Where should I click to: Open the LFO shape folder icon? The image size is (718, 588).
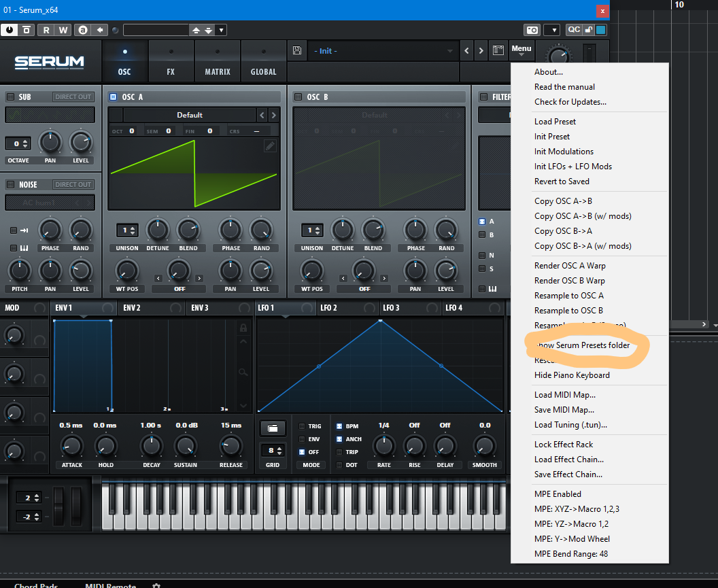click(x=273, y=429)
